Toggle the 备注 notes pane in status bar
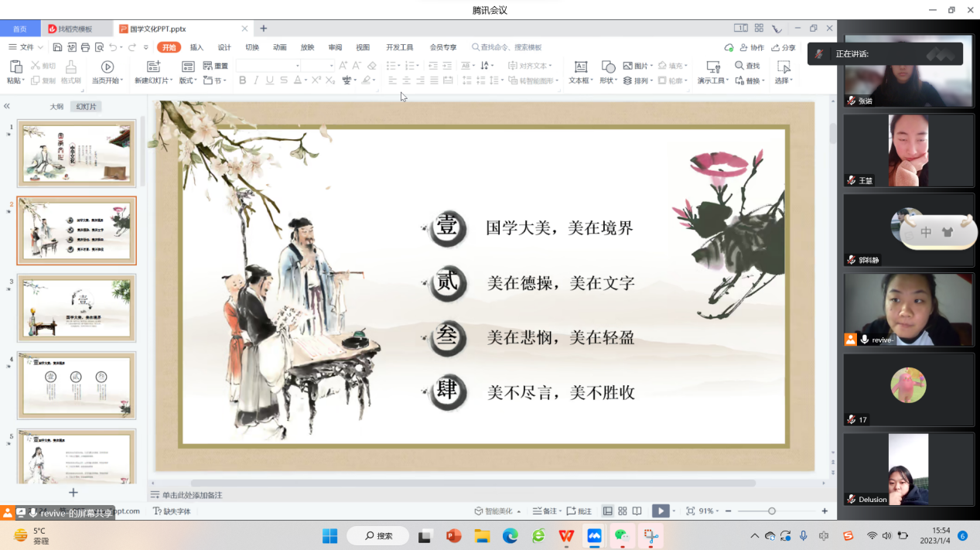Image resolution: width=980 pixels, height=550 pixels. (x=545, y=511)
